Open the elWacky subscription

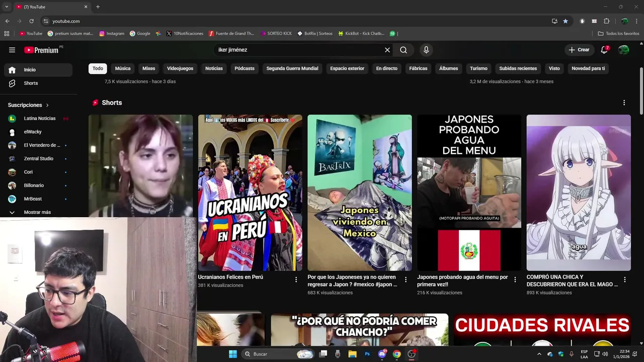point(38,132)
